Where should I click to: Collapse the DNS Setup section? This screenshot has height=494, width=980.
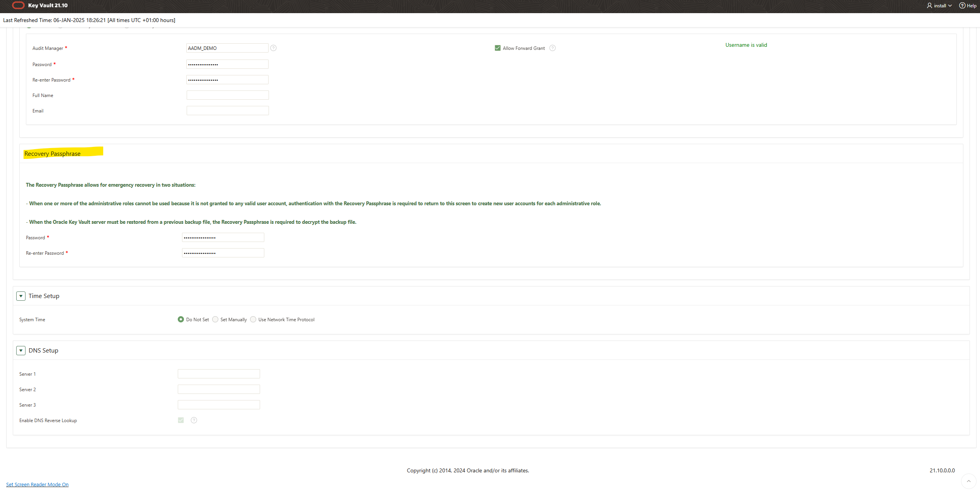point(21,351)
